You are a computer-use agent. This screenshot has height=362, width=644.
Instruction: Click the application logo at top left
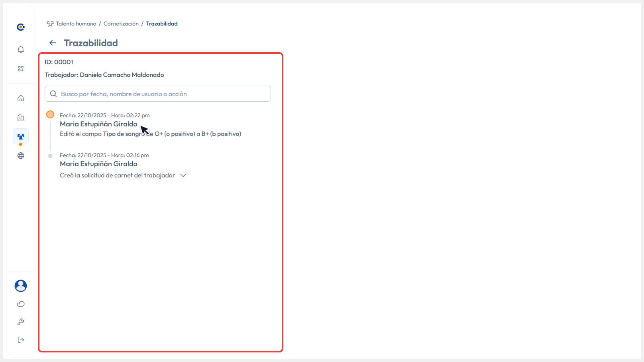click(20, 27)
